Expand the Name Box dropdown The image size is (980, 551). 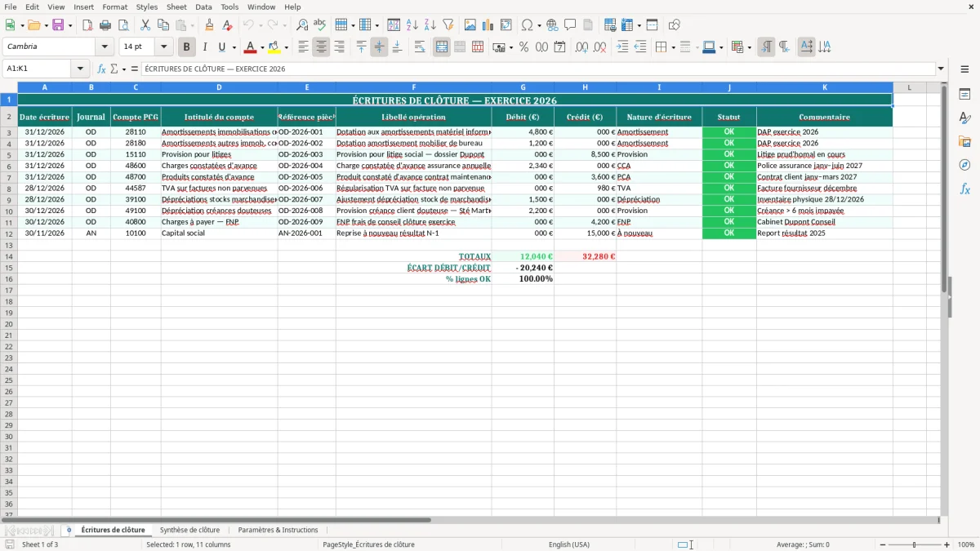pyautogui.click(x=80, y=69)
